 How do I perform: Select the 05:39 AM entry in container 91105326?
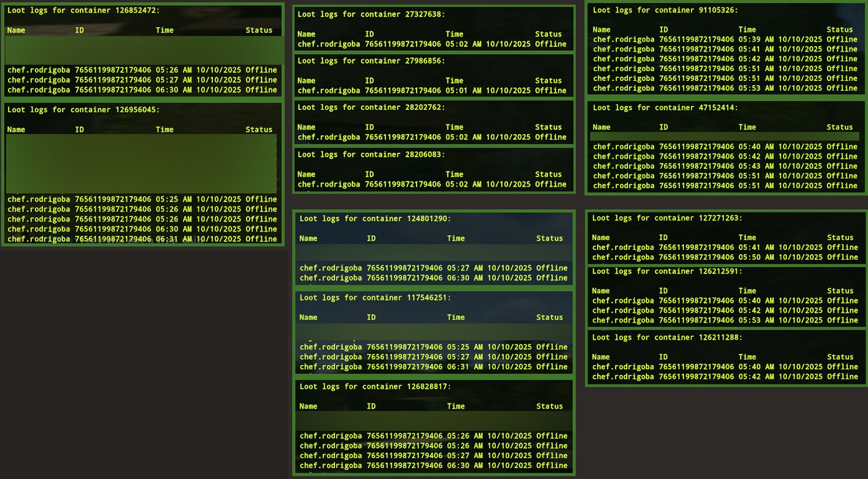724,39
